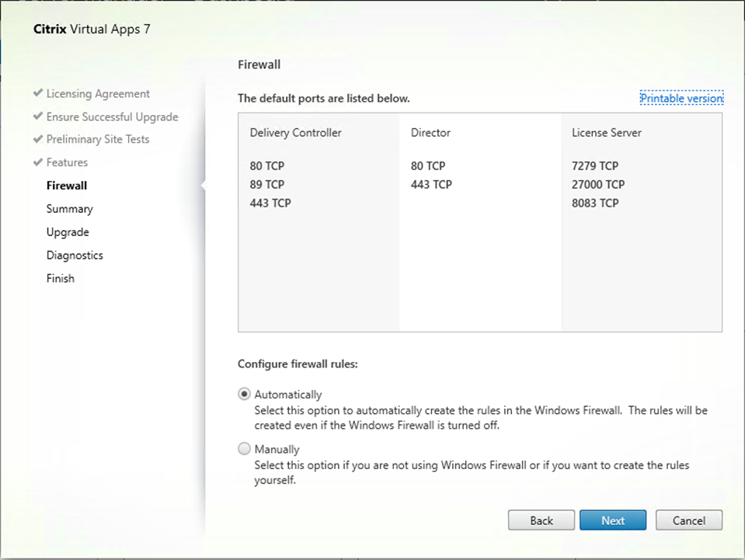Click 80 TCP under Director
Image resolution: width=745 pixels, height=560 pixels.
pyautogui.click(x=428, y=165)
